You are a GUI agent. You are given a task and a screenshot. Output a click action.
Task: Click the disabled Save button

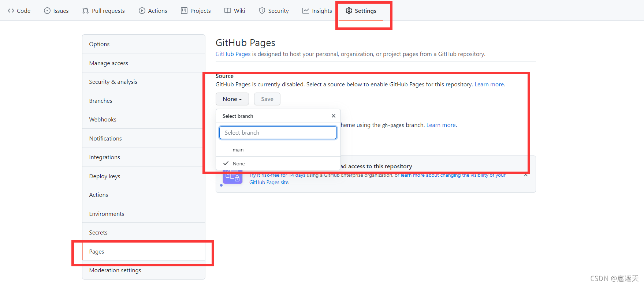tap(267, 99)
